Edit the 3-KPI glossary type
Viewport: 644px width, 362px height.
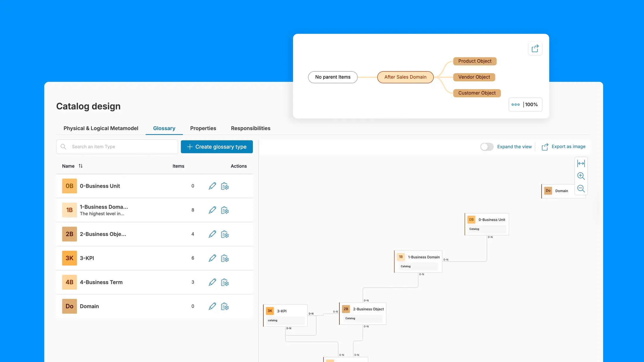212,258
